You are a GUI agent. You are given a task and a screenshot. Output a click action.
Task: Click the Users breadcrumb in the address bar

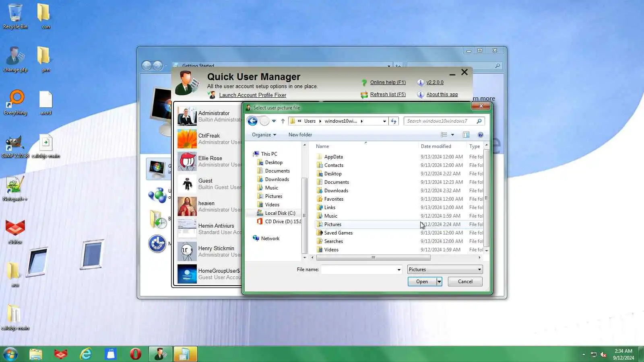pos(310,121)
